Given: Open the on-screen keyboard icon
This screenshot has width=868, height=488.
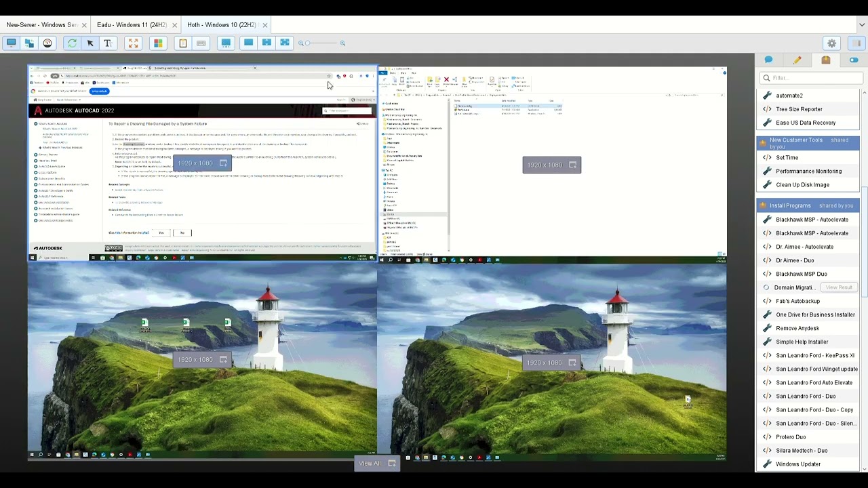Looking at the screenshot, I should point(201,43).
